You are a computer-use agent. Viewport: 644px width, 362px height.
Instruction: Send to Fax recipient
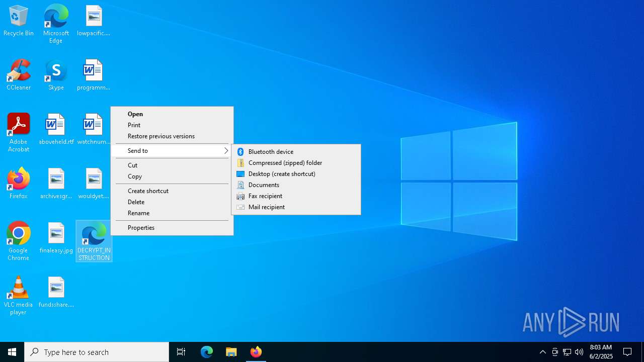click(x=296, y=196)
